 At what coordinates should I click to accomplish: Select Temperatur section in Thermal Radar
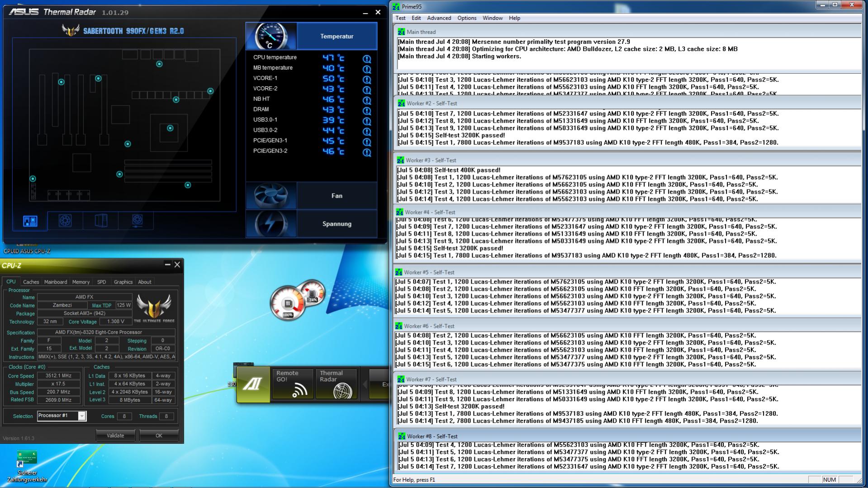(x=312, y=36)
